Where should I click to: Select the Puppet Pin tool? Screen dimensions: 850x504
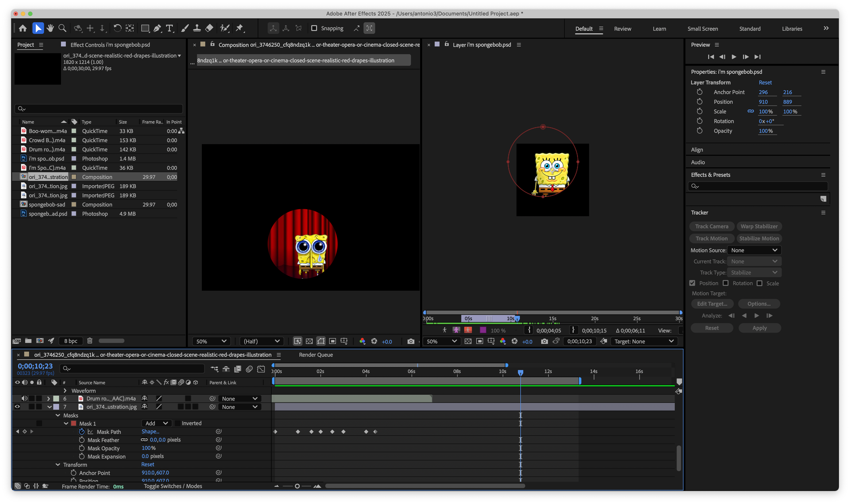(x=240, y=28)
